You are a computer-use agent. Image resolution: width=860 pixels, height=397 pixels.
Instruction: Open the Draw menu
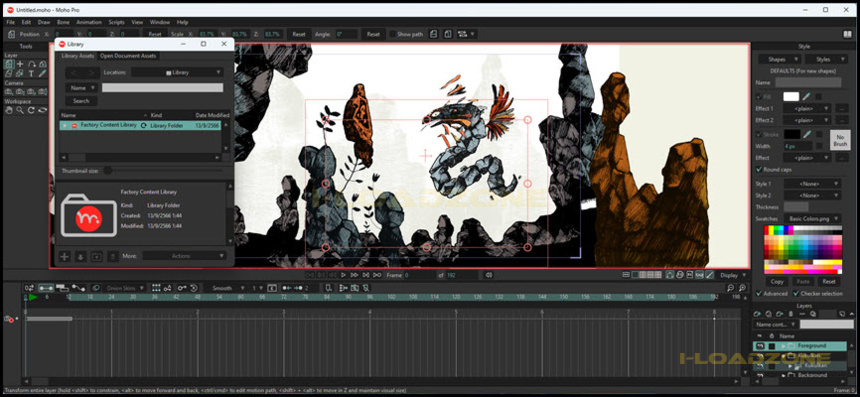(44, 22)
